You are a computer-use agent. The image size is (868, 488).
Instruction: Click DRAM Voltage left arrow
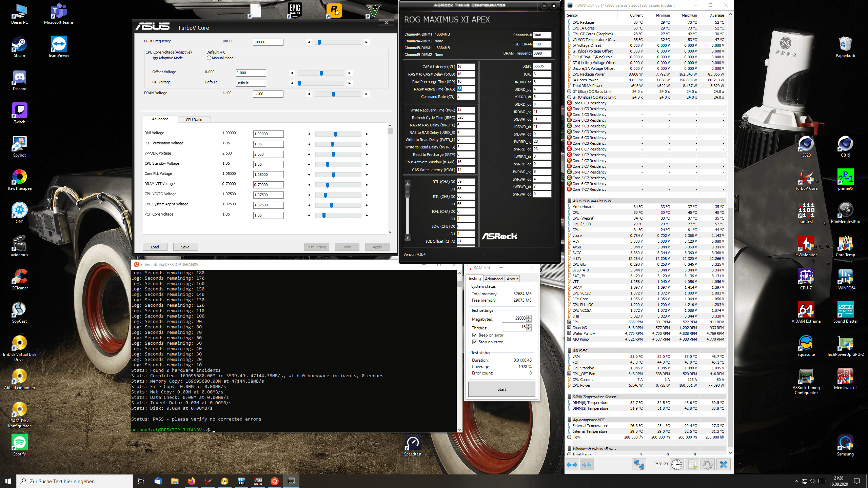[309, 94]
